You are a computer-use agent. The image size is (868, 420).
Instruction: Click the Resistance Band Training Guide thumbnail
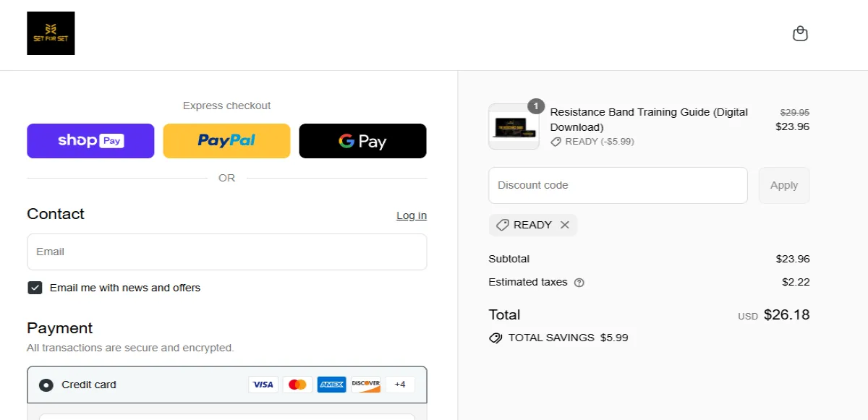pyautogui.click(x=514, y=127)
